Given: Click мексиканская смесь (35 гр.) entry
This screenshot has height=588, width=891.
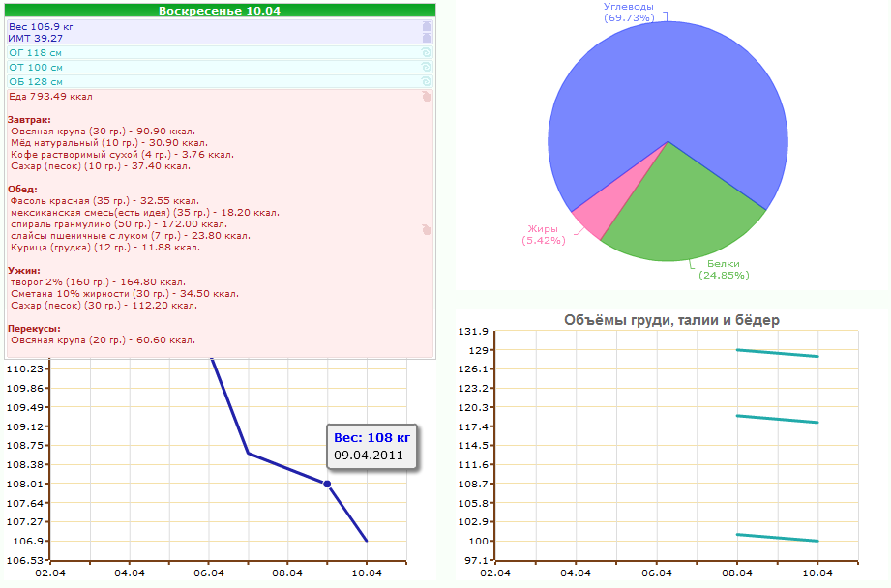Looking at the screenshot, I should 145,213.
